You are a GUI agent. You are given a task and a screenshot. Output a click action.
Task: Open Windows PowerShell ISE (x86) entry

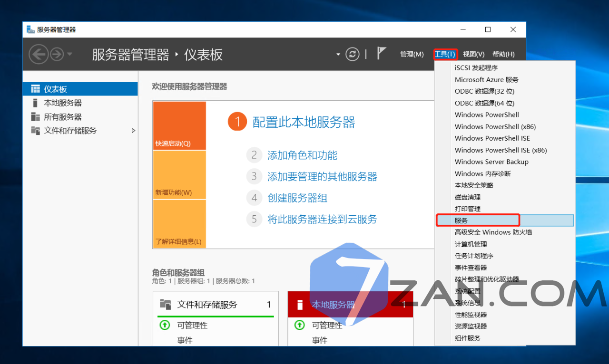[505, 150]
